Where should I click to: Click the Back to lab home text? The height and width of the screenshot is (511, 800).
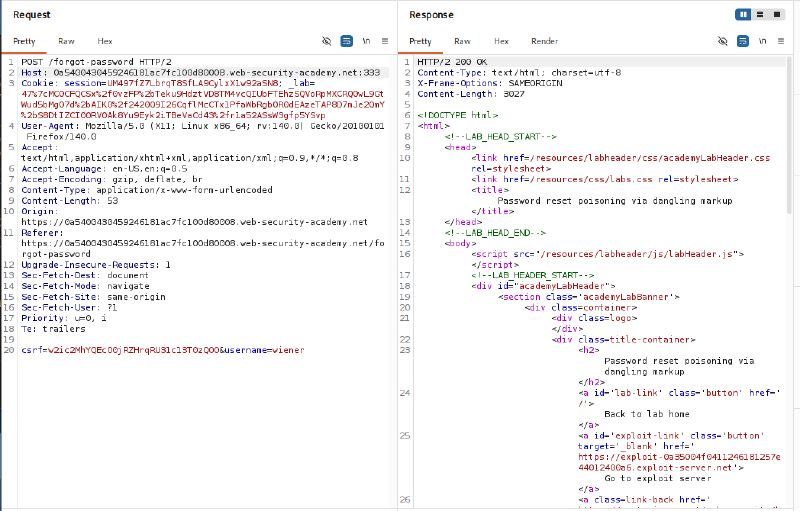coord(647,415)
